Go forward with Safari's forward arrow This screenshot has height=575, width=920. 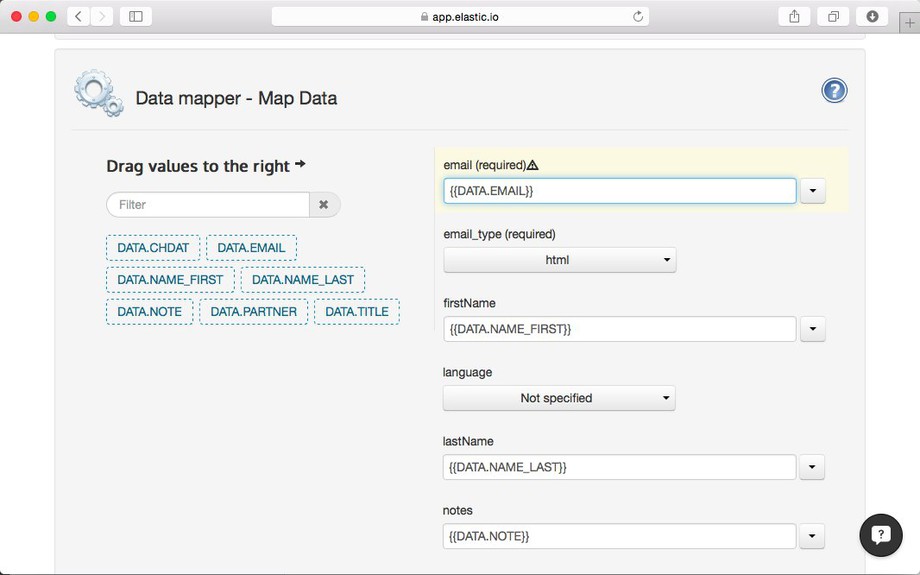[102, 16]
